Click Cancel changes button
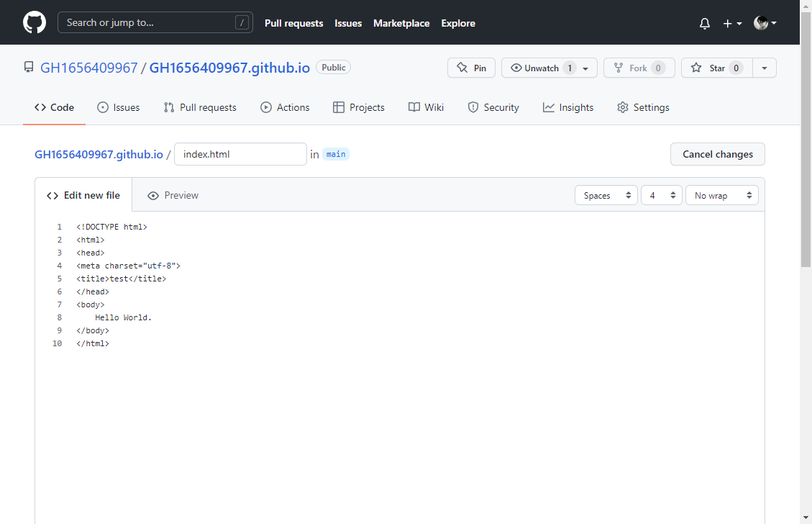 pos(717,154)
